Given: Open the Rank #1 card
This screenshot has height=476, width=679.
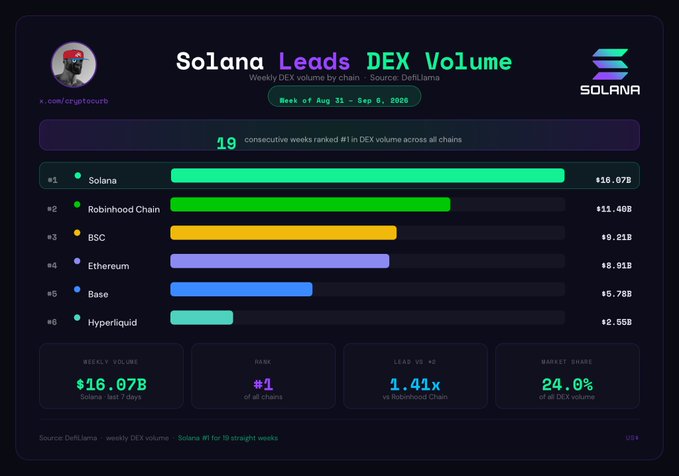Looking at the screenshot, I should coord(263,376).
